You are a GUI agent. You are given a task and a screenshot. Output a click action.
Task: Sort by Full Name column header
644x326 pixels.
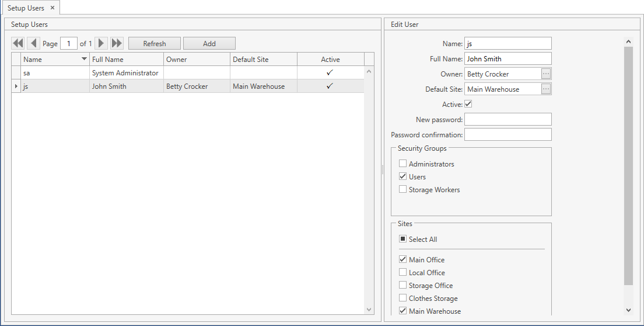click(126, 60)
